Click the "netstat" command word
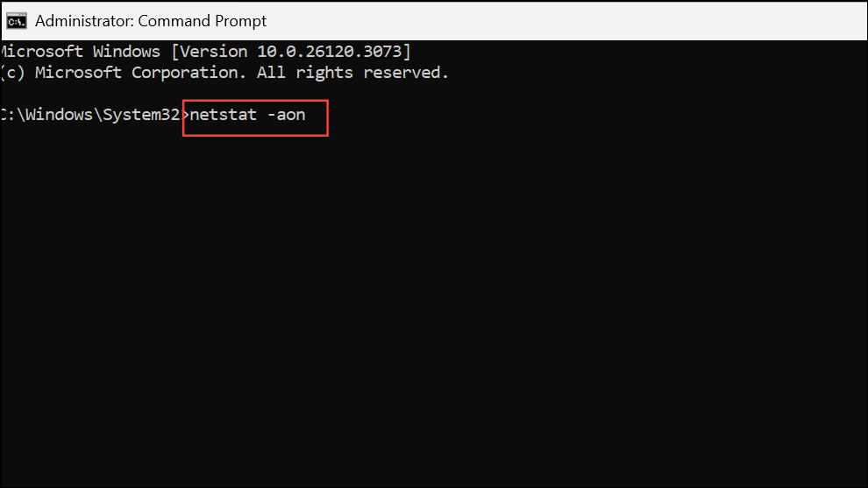The height and width of the screenshot is (488, 868). pyautogui.click(x=224, y=115)
